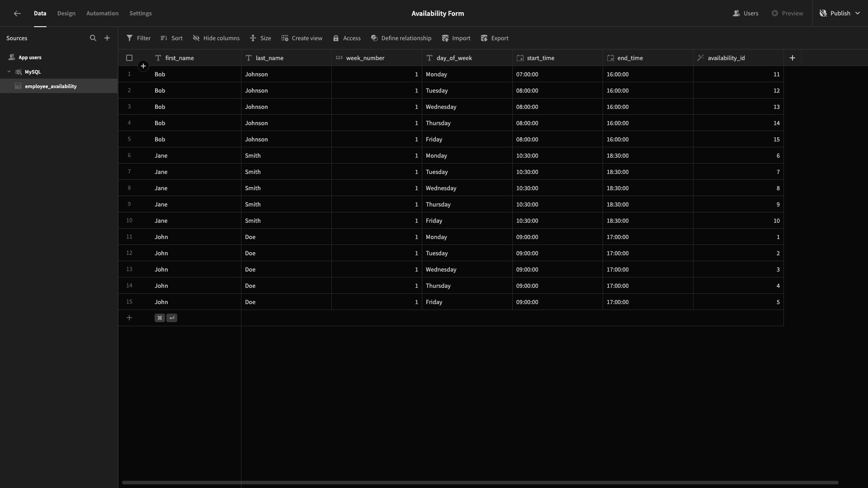
Task: Open week_number column header menu
Action: 377,58
